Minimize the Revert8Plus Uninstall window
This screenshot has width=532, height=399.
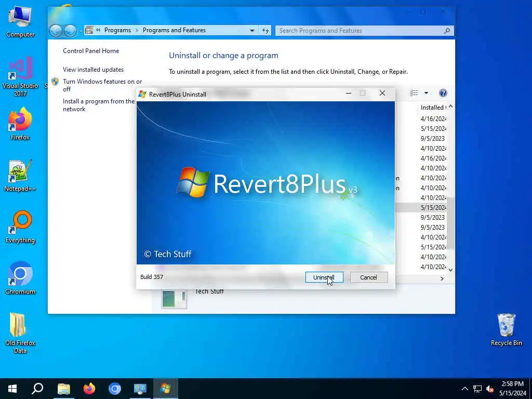[x=349, y=93]
